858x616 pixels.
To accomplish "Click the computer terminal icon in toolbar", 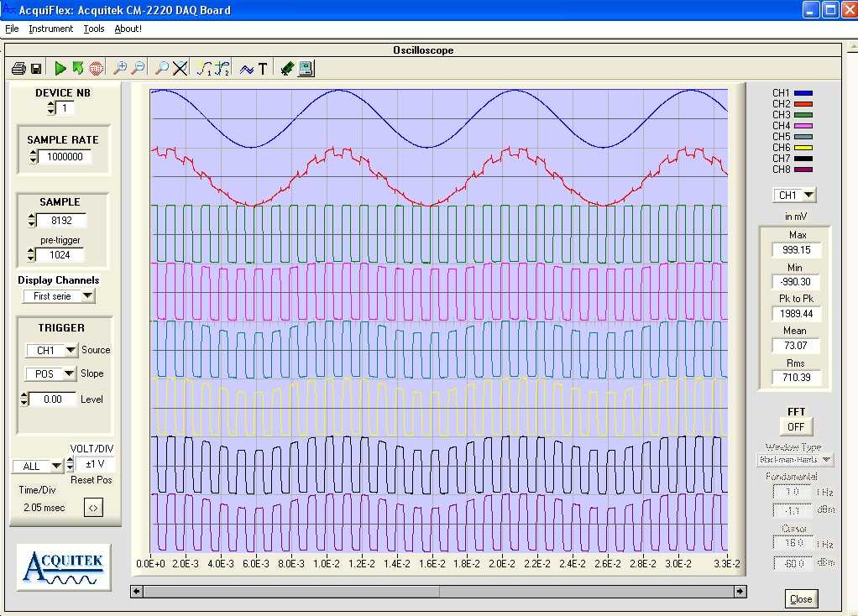I will point(306,68).
